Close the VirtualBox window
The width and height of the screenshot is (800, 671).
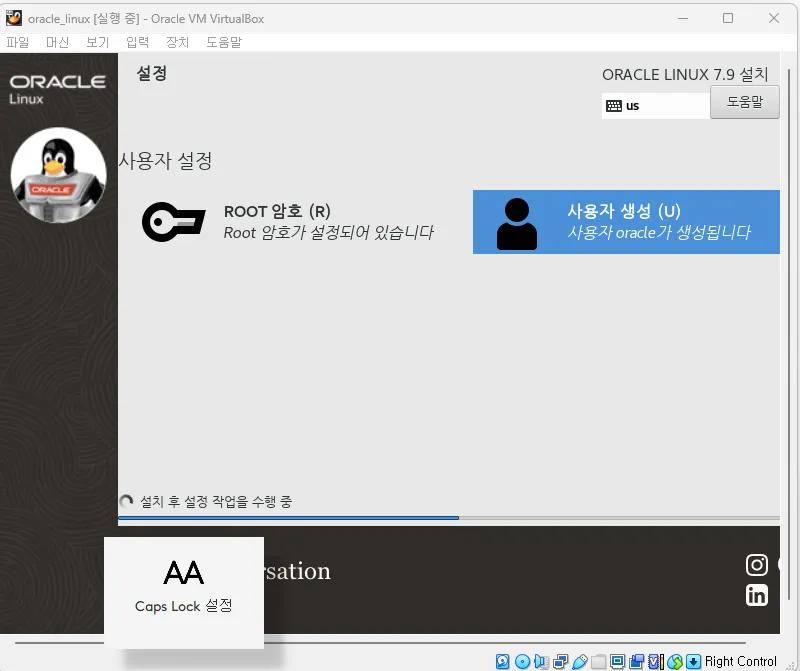click(x=773, y=18)
